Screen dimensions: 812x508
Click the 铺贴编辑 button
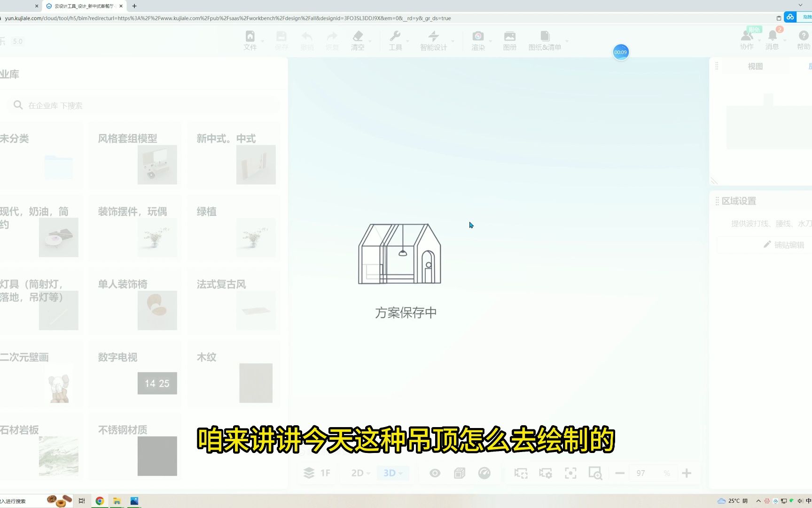[783, 245]
